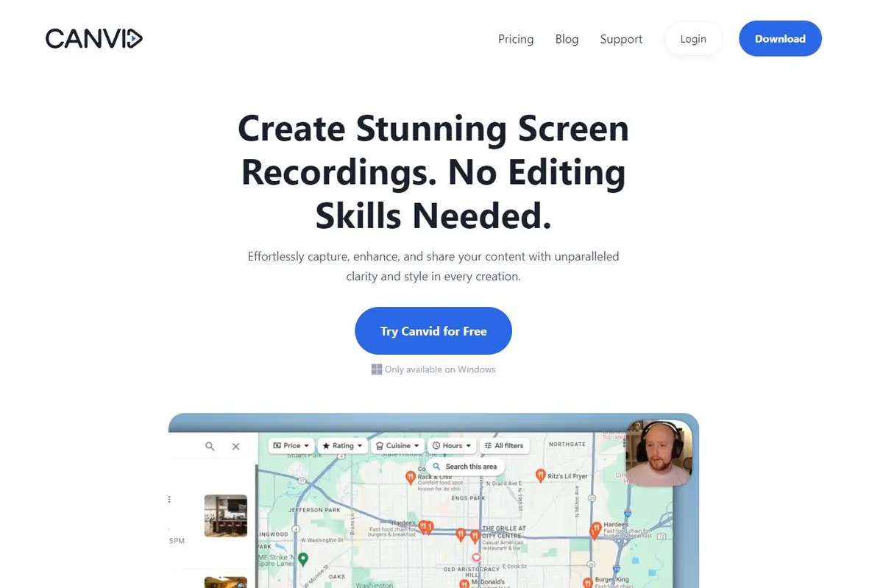The height and width of the screenshot is (588, 883).
Task: Click the webcam overlay thumbnail
Action: point(659,453)
